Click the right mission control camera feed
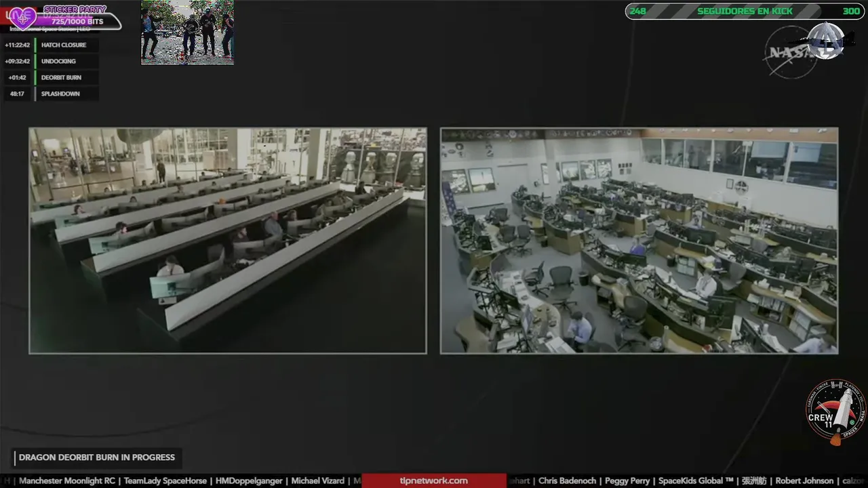The width and height of the screenshot is (868, 488). tap(639, 241)
